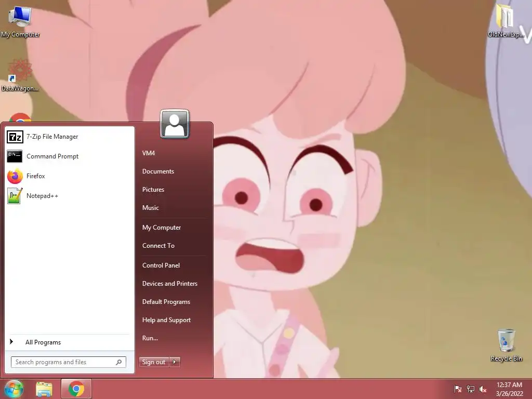This screenshot has width=532, height=399.
Task: Click the user account picture
Action: (x=175, y=124)
